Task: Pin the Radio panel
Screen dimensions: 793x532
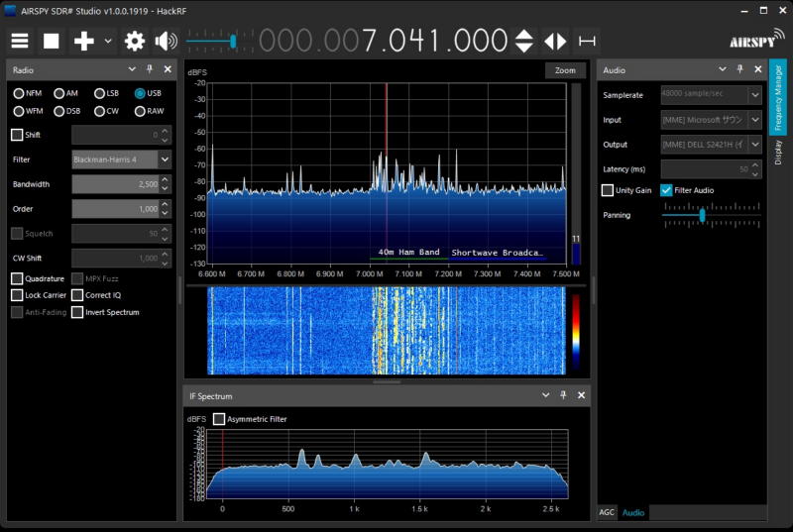Action: pyautogui.click(x=150, y=69)
